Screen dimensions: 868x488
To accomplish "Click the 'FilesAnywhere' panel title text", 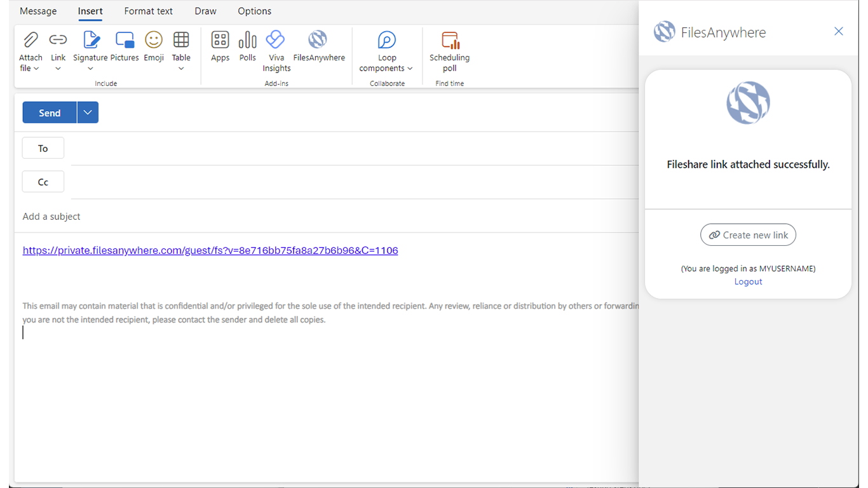I will 723,32.
